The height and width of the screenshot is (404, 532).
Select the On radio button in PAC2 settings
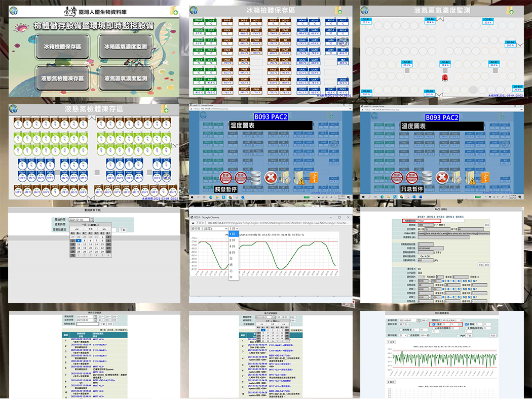419,256
